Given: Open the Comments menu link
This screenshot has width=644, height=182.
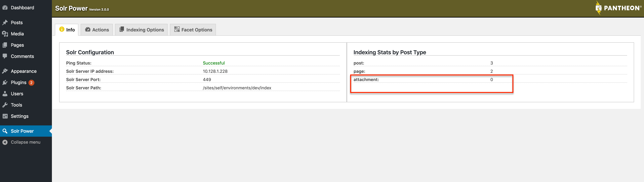Looking at the screenshot, I should tap(22, 56).
